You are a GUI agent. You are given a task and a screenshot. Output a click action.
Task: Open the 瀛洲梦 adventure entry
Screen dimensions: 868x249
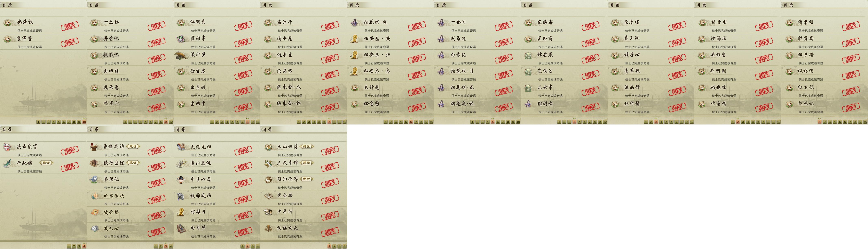[217, 57]
